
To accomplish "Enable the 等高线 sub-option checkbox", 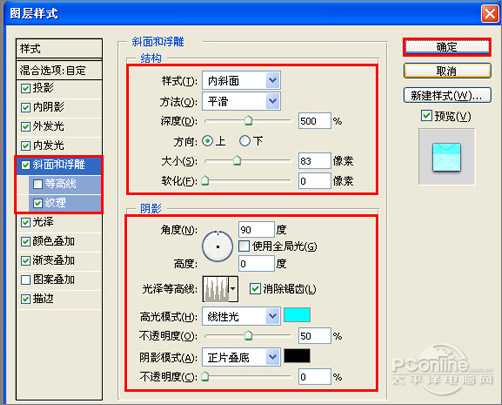I will (38, 184).
